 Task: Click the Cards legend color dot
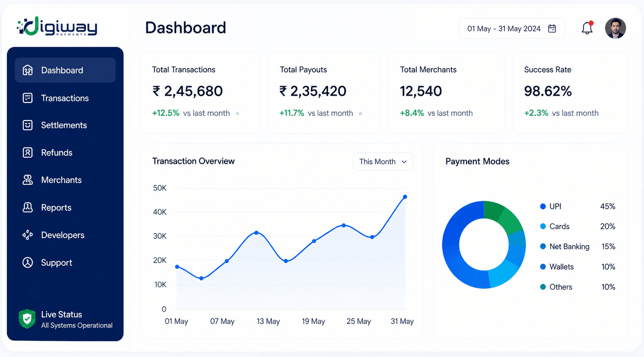click(543, 226)
